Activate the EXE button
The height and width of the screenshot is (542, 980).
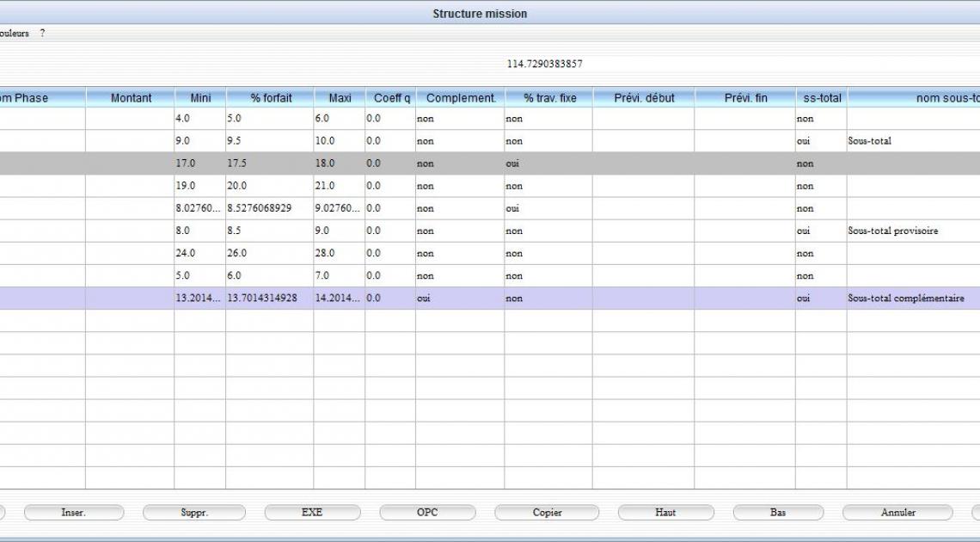coord(313,513)
